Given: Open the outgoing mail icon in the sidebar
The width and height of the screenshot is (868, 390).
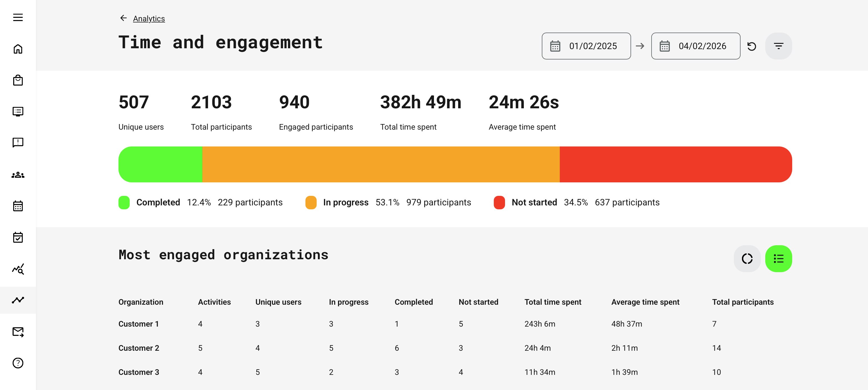Looking at the screenshot, I should [x=18, y=332].
